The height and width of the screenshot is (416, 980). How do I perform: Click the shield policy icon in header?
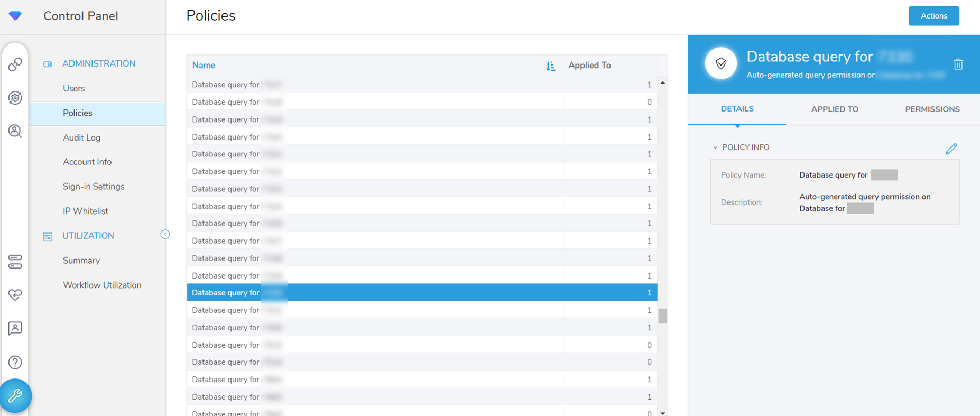point(720,63)
